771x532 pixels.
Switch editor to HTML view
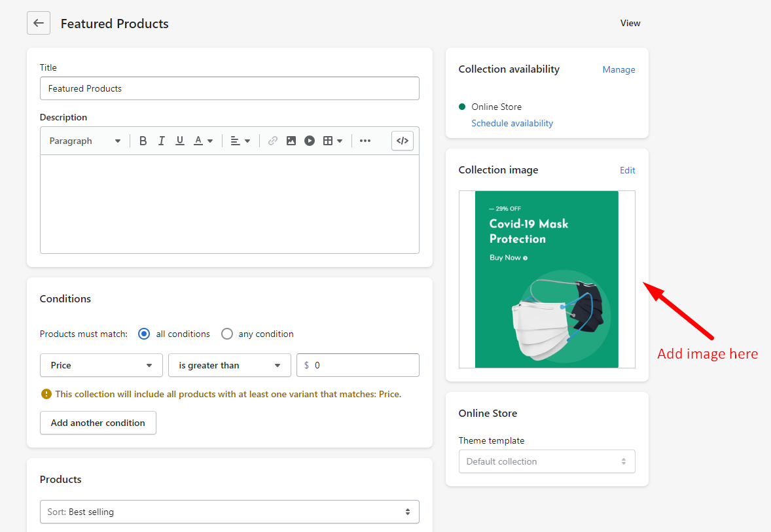pyautogui.click(x=403, y=141)
